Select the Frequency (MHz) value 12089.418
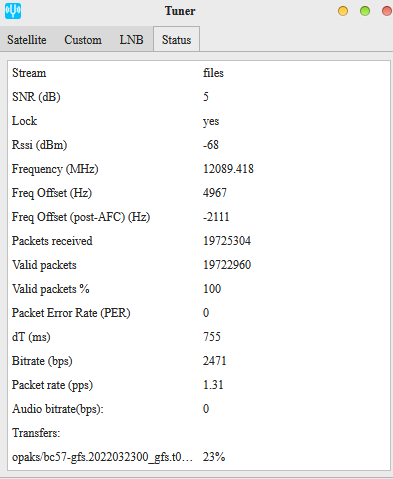 point(228,169)
